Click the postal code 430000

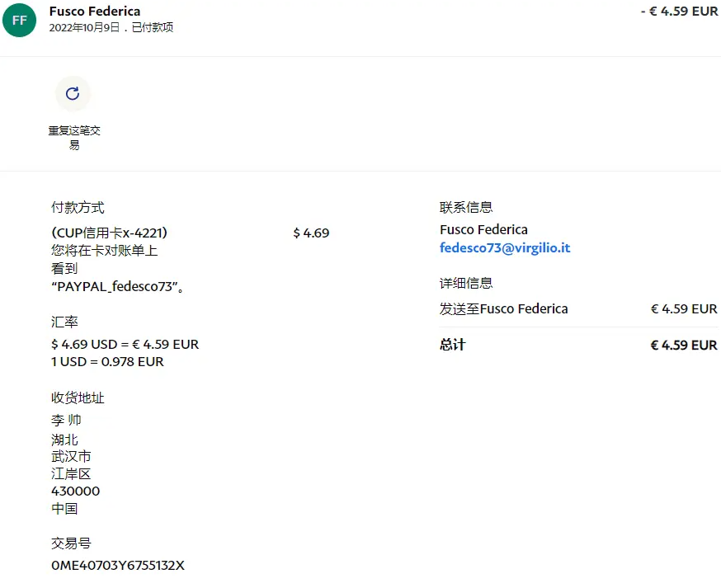point(75,491)
